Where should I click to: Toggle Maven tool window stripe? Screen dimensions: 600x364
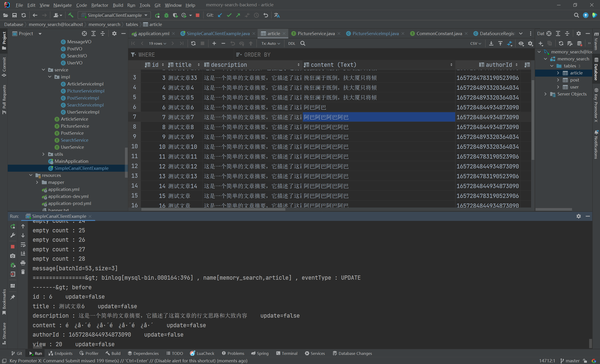click(596, 41)
